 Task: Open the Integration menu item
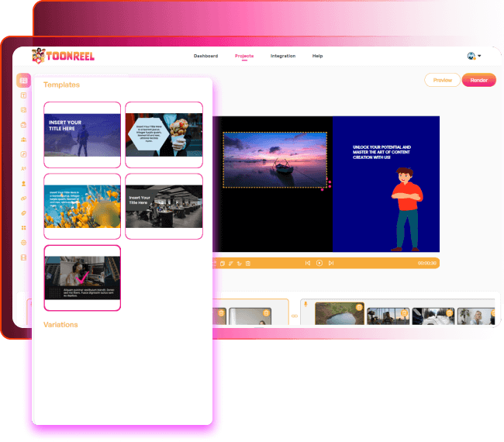(x=283, y=56)
